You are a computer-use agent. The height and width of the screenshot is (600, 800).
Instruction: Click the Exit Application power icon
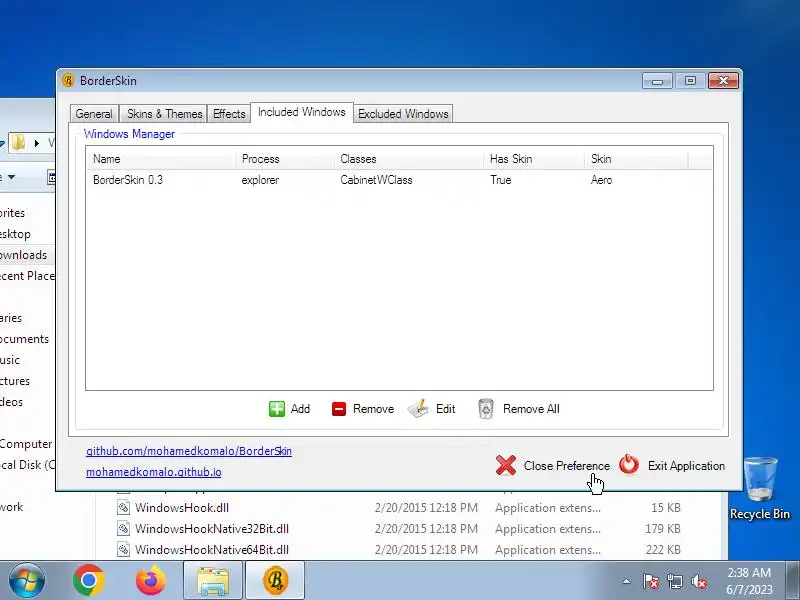pyautogui.click(x=629, y=465)
